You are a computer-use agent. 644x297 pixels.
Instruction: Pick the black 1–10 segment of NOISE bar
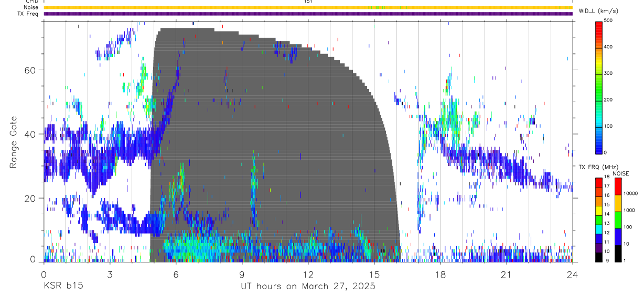point(618,253)
